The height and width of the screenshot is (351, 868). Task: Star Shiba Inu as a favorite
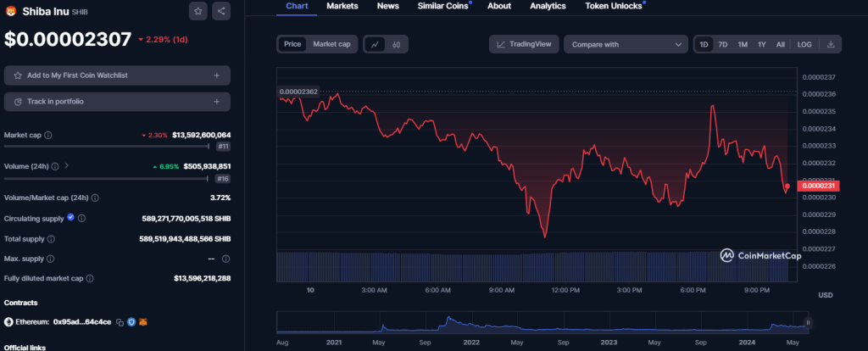tap(198, 11)
